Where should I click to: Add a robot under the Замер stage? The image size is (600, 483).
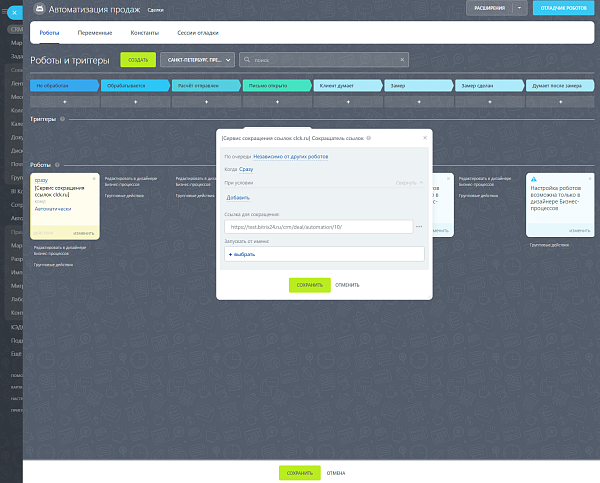[x=419, y=102]
